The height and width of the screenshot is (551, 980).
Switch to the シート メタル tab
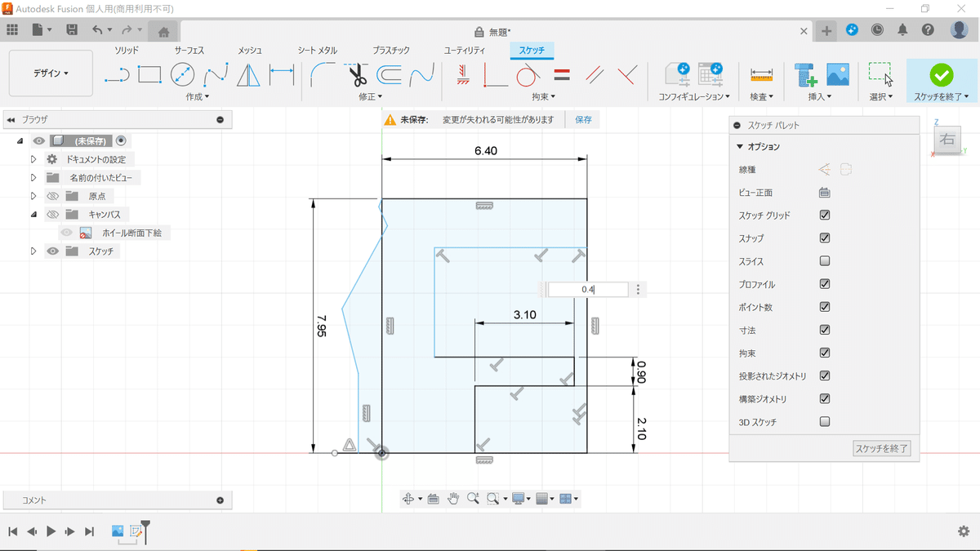point(318,51)
